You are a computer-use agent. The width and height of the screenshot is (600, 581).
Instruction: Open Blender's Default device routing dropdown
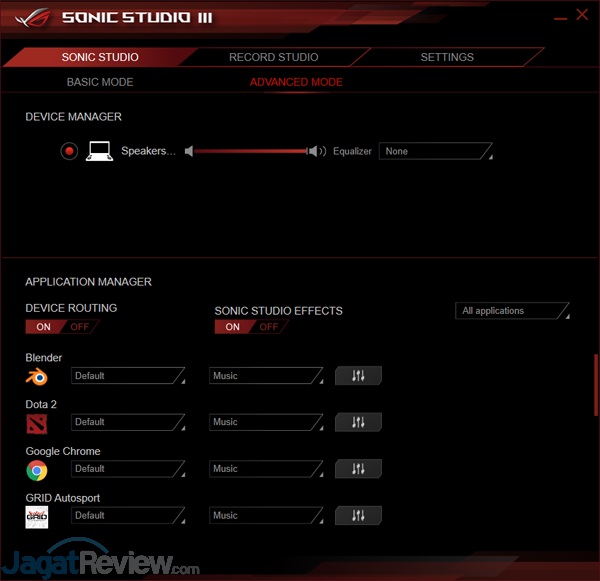[128, 375]
